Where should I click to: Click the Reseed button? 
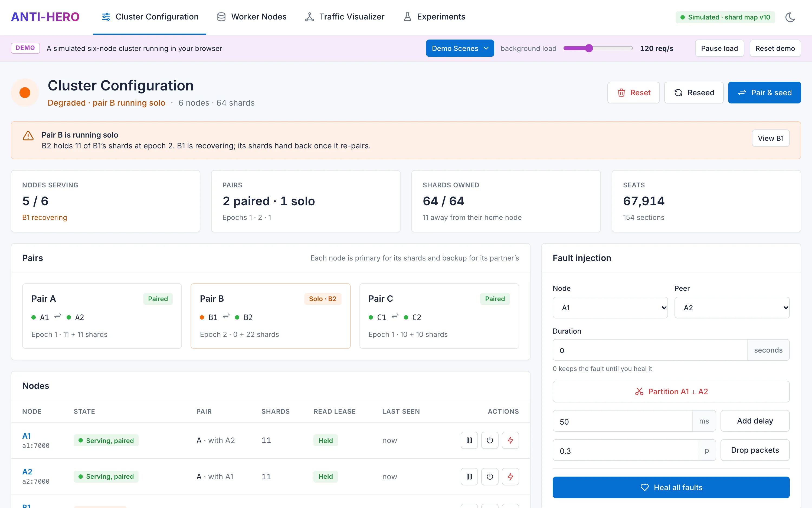tap(694, 92)
